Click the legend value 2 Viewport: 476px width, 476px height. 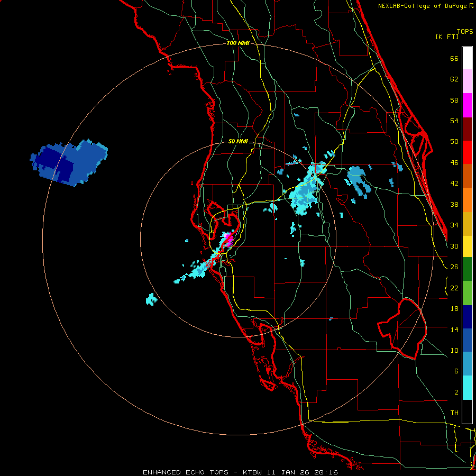(x=456, y=392)
